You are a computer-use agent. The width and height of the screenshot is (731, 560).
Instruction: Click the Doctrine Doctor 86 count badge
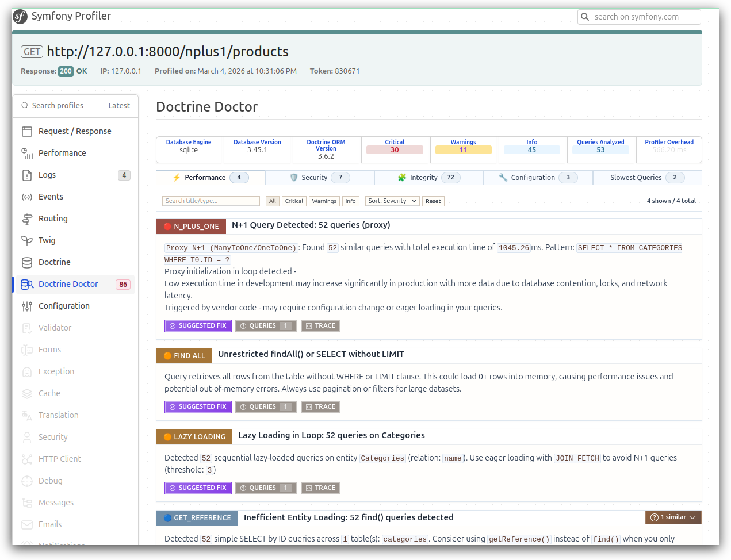[123, 285]
